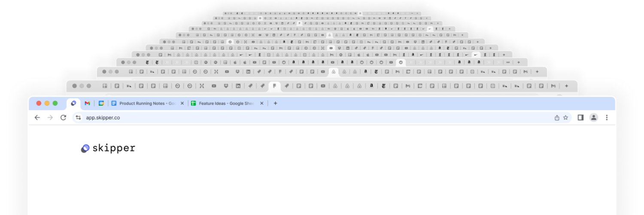The image size is (644, 215).
Task: Open LinkedIn tab in window directly behind
Action: click(x=238, y=86)
